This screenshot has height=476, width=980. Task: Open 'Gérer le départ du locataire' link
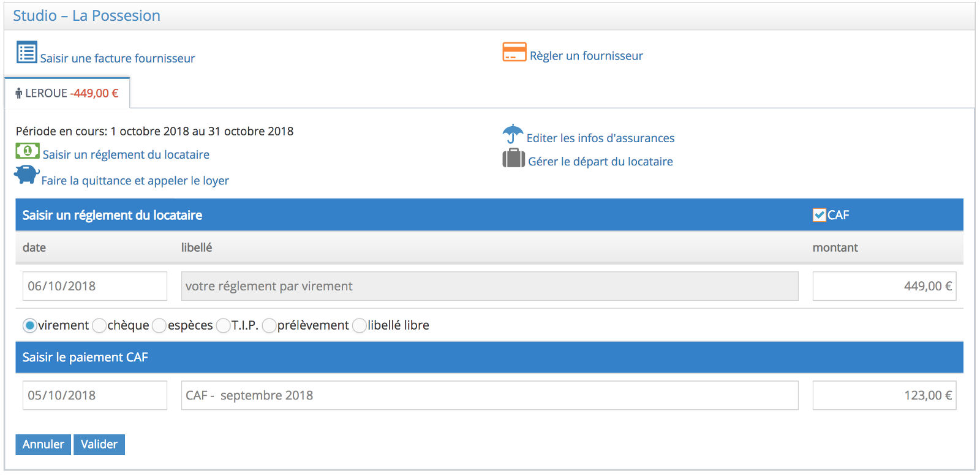pos(600,161)
